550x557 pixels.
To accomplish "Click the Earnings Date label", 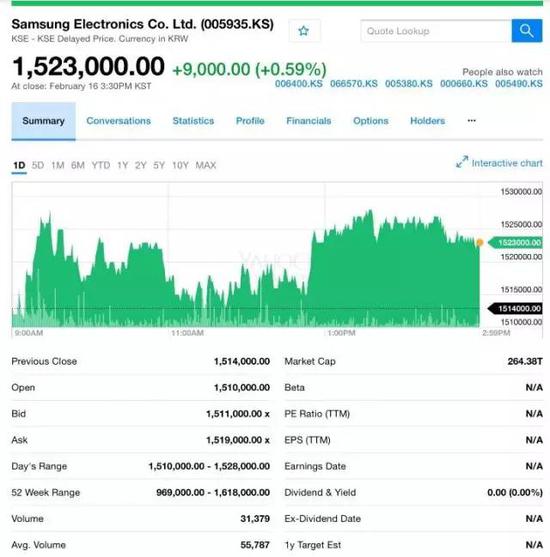I will tap(315, 466).
